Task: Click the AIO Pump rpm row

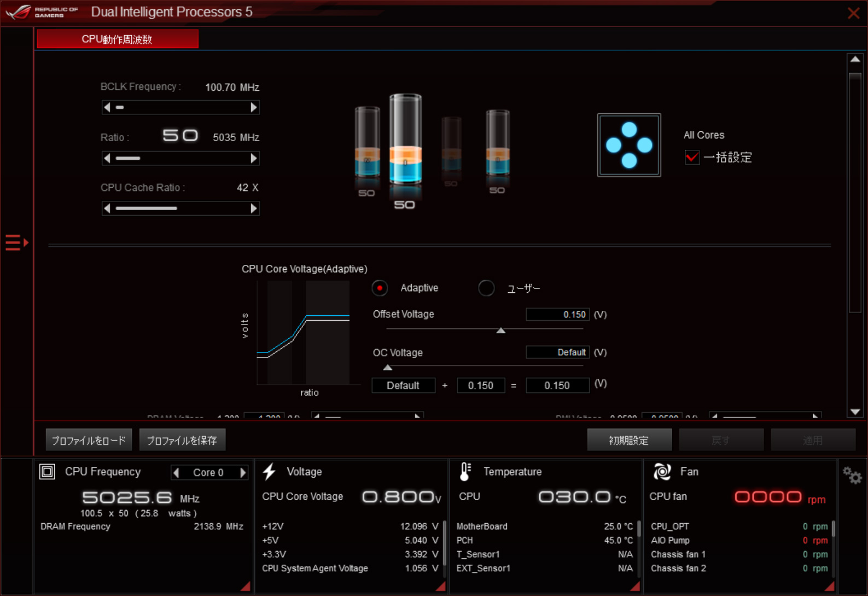Action: pos(739,540)
